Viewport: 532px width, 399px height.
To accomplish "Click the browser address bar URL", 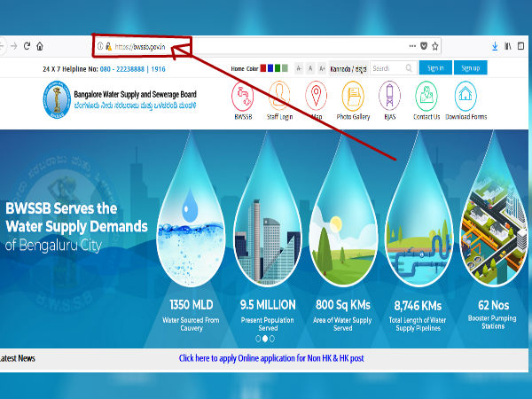I will coord(140,47).
